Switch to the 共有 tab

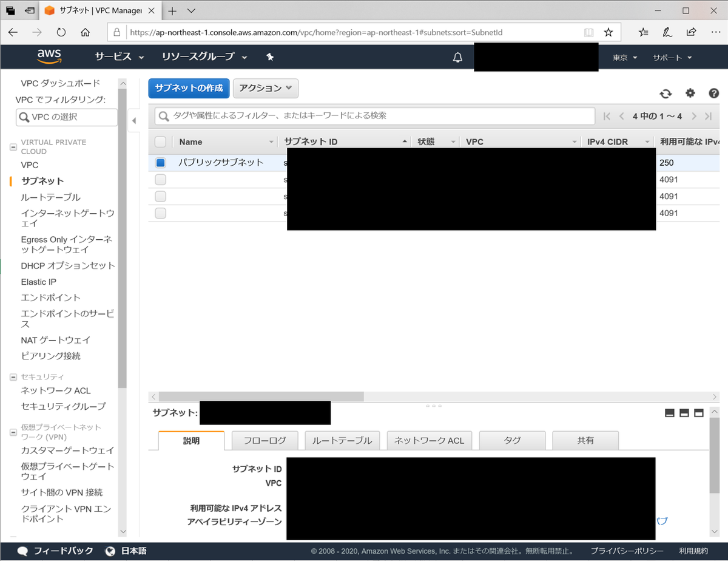pos(585,441)
